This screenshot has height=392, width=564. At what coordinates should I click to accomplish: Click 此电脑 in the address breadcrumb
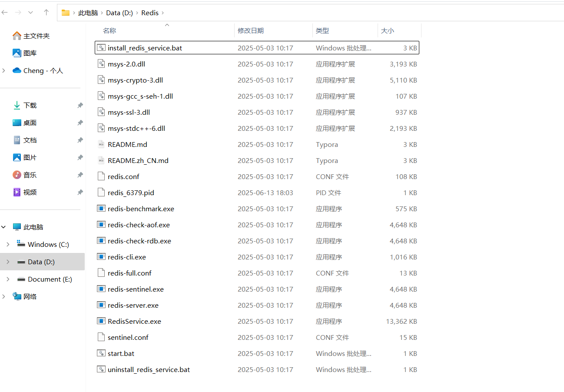tap(88, 13)
